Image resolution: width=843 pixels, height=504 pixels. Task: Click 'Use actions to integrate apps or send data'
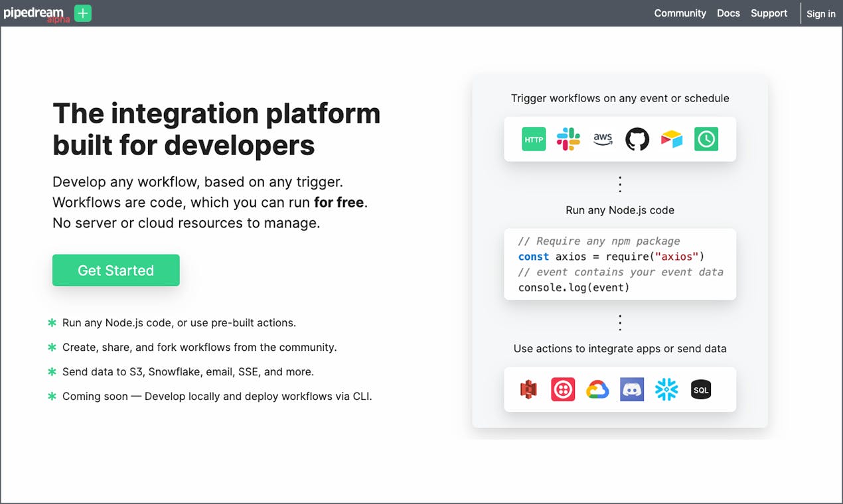[620, 349]
